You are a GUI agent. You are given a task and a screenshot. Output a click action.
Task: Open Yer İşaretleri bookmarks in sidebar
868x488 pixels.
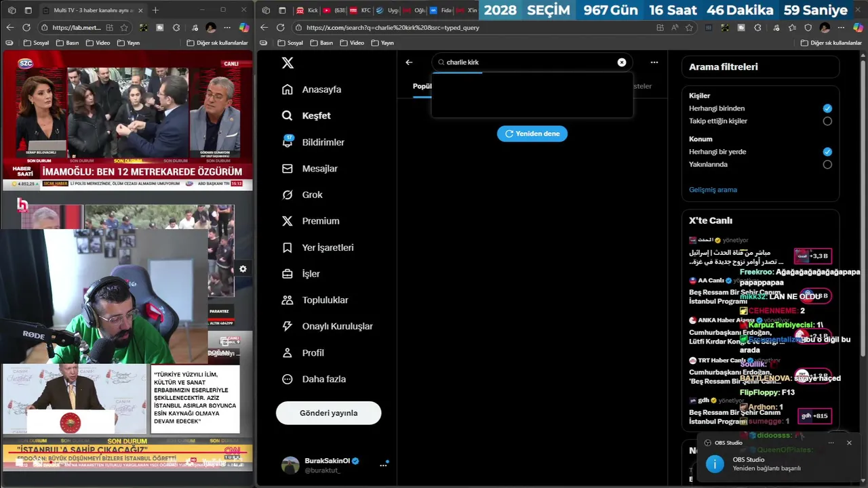click(318, 247)
